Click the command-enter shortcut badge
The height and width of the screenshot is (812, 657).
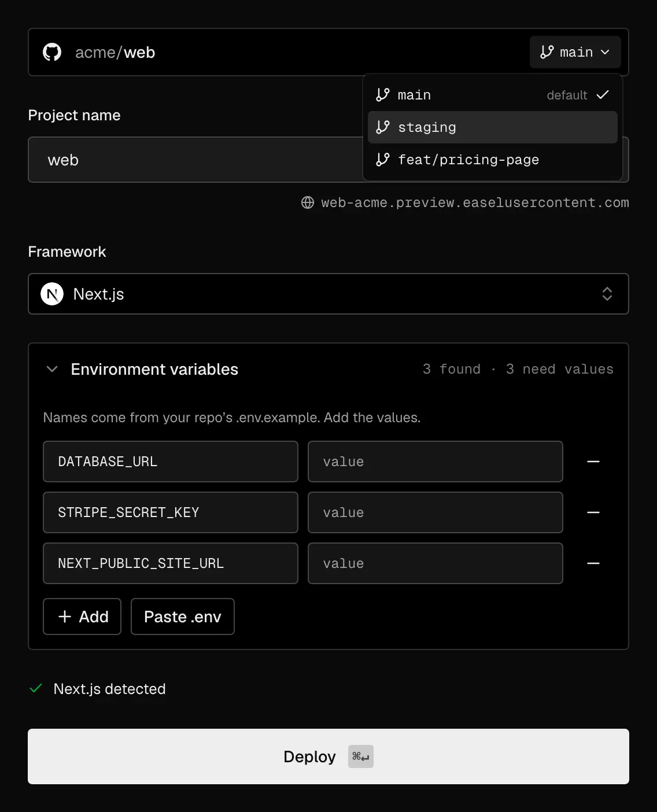pos(361,756)
